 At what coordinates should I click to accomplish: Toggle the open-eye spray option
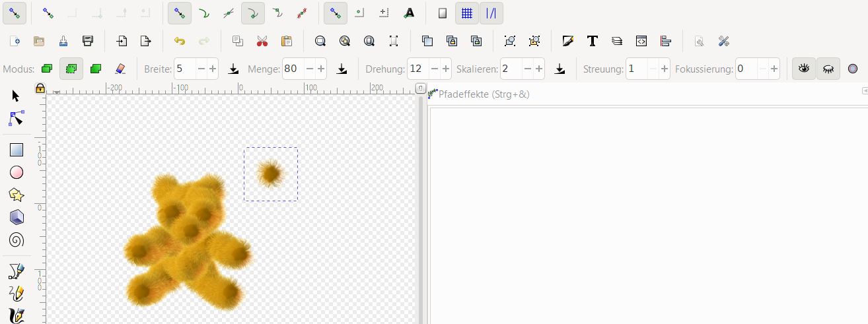pos(804,69)
